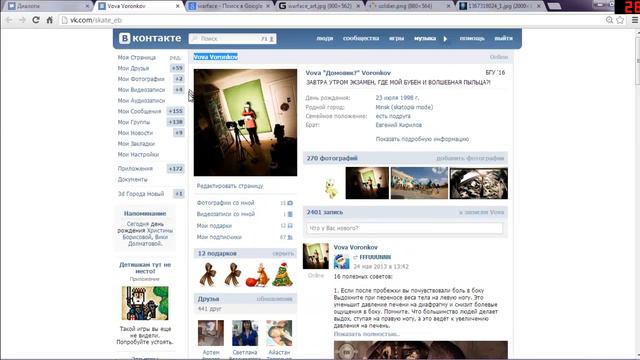Screen dimensions: 640x360
Task: Open Моя Страница in sidebar
Action: [137, 58]
